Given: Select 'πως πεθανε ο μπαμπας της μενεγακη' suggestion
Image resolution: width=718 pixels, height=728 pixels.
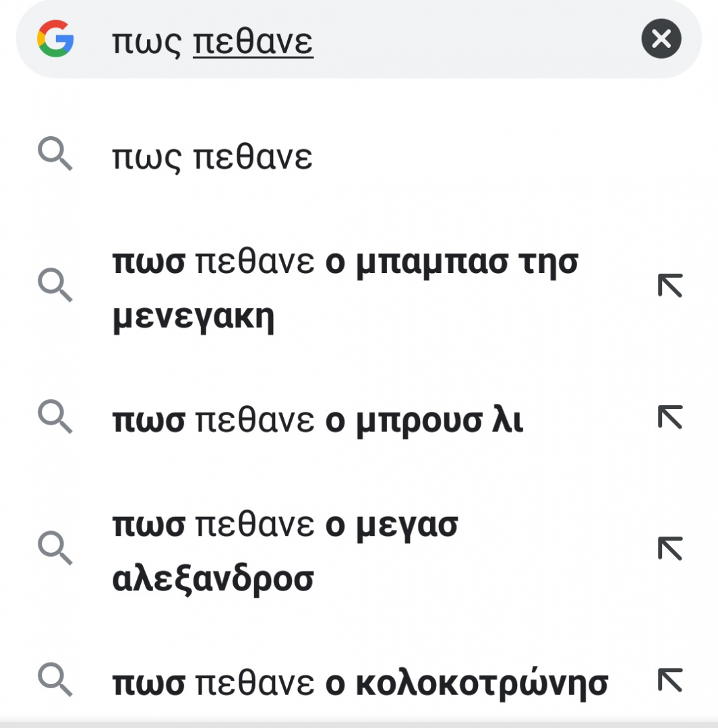Looking at the screenshot, I should click(x=344, y=290).
